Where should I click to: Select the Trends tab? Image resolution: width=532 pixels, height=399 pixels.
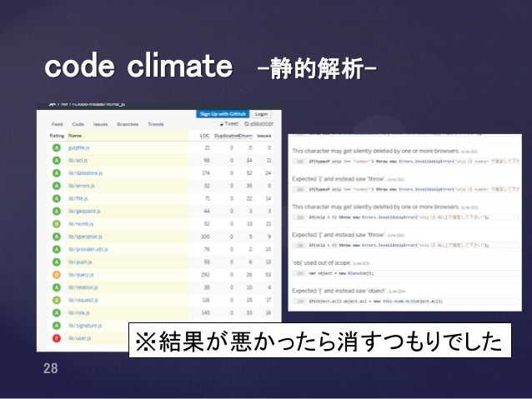[x=156, y=124]
